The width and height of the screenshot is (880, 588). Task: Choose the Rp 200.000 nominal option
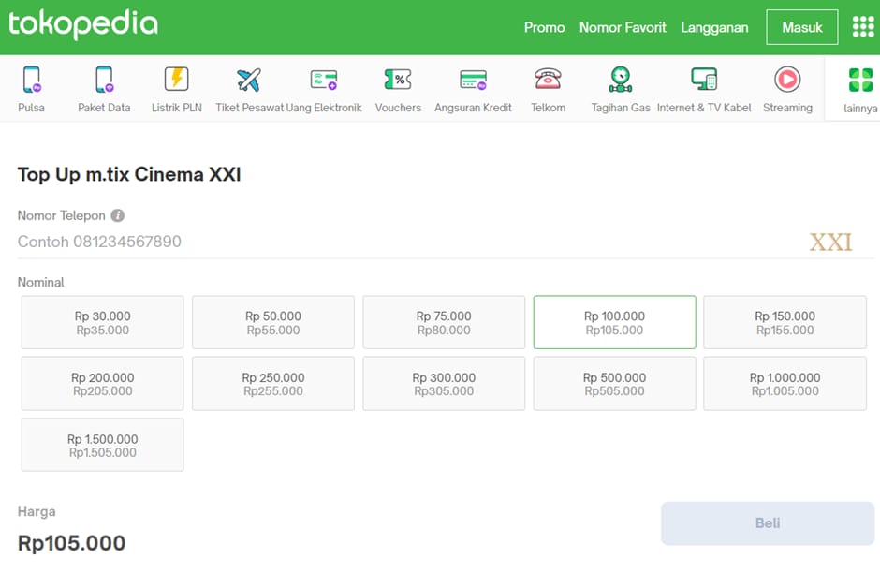pyautogui.click(x=103, y=384)
